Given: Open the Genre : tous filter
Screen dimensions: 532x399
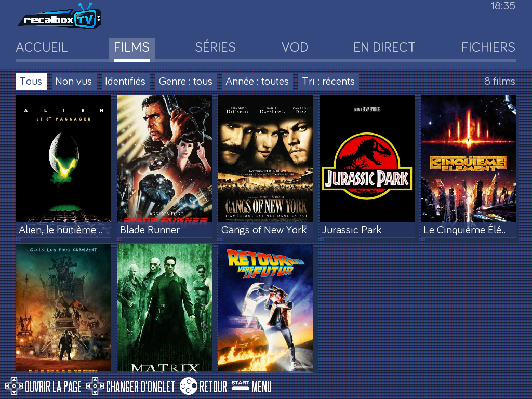Looking at the screenshot, I should pos(185,82).
